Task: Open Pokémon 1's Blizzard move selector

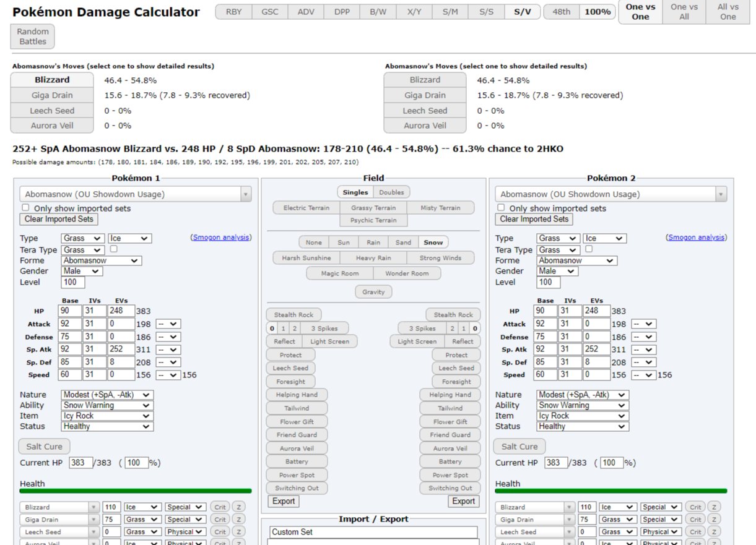Action: (x=59, y=507)
